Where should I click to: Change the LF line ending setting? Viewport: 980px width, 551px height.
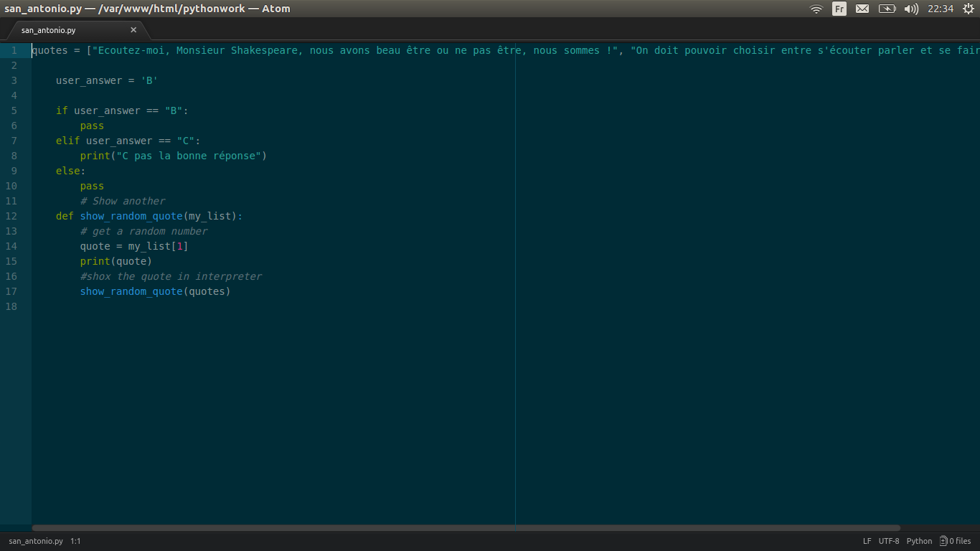click(x=867, y=541)
